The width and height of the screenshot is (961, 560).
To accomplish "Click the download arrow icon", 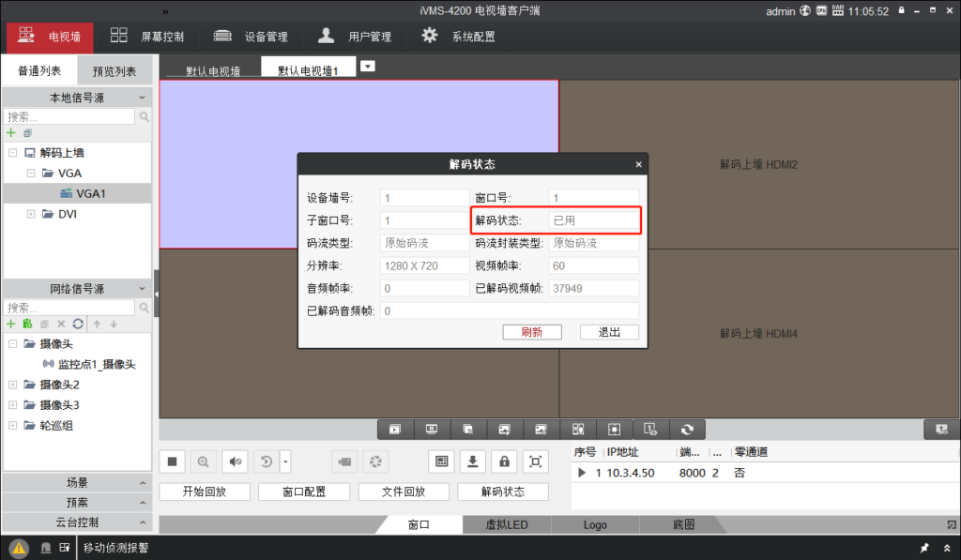I will coord(473,461).
